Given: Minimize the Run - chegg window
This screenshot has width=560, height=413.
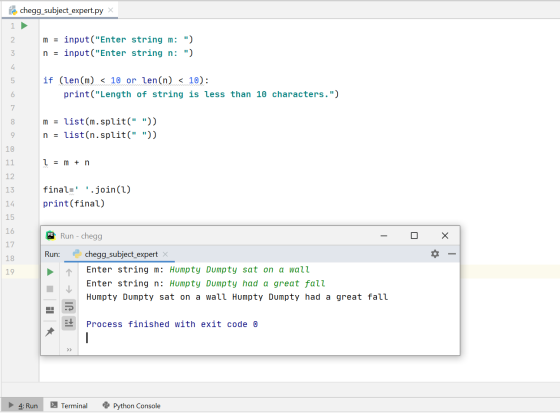Looking at the screenshot, I should click(384, 236).
